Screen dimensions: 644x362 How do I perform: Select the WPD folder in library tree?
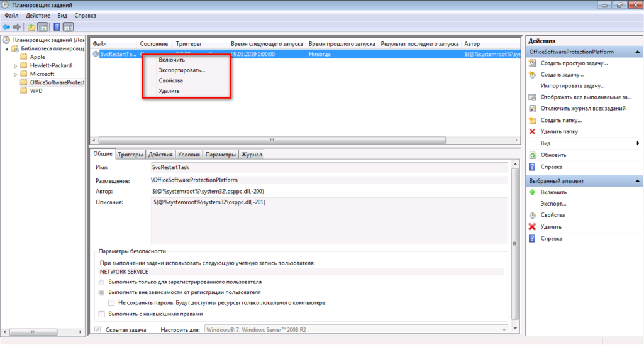click(36, 90)
